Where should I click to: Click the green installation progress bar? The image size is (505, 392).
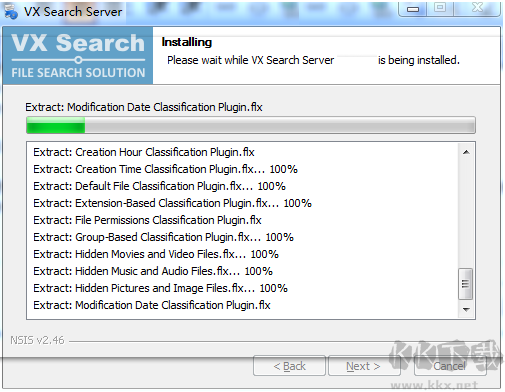click(251, 125)
